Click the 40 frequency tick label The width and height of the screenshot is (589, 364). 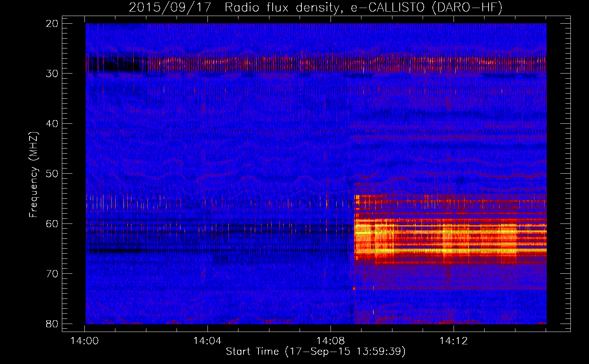[x=52, y=124]
